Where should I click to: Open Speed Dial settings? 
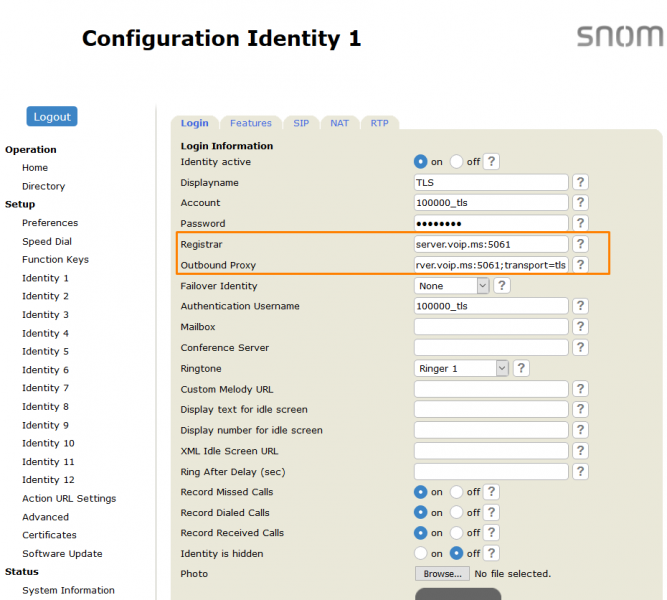[x=47, y=241]
